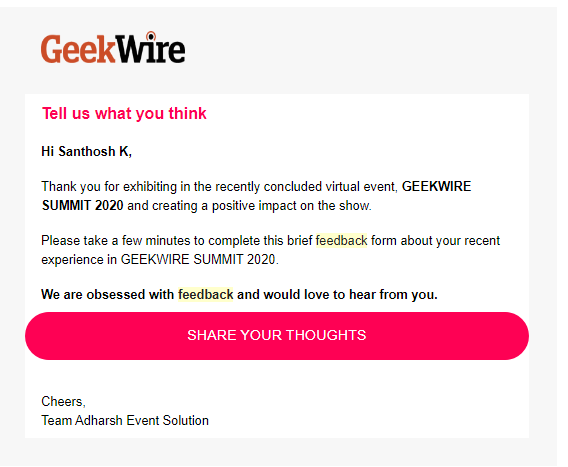
Task: Click bold "GEEKWIRE" ending the first paragraph line
Action: tap(437, 186)
